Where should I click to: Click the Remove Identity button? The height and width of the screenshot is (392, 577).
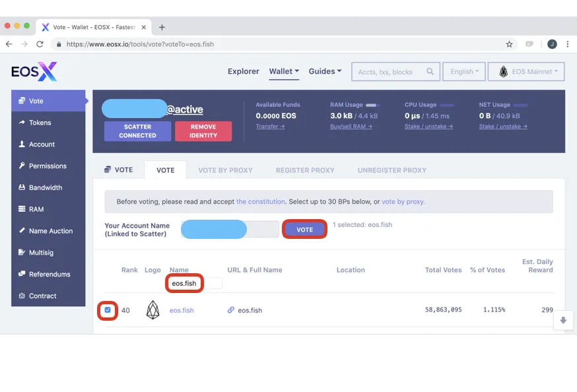[203, 131]
